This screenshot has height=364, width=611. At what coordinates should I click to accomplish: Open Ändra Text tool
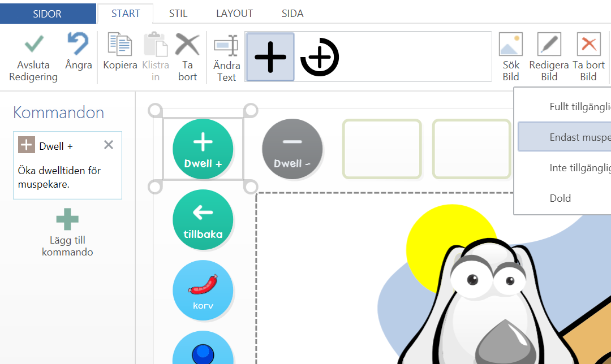coord(226,58)
